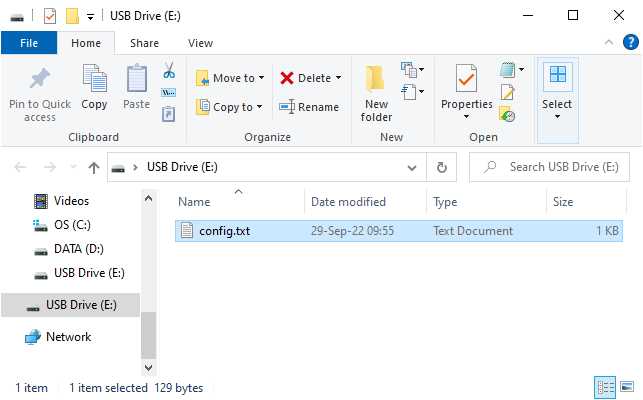Create a New folder

click(x=376, y=94)
